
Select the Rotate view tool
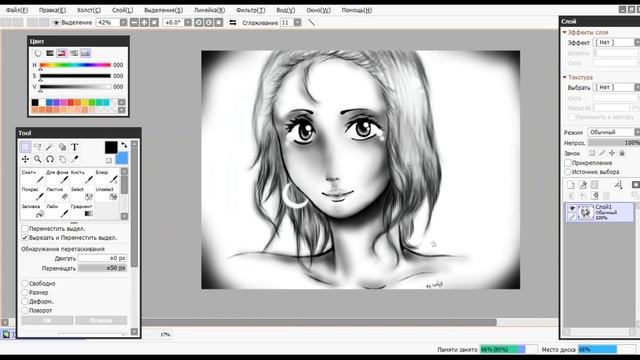pyautogui.click(x=50, y=159)
